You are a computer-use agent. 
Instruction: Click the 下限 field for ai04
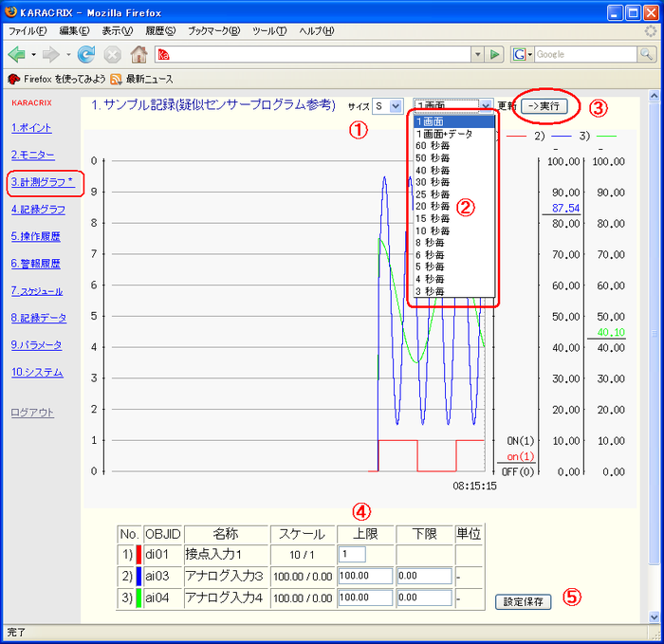(424, 598)
